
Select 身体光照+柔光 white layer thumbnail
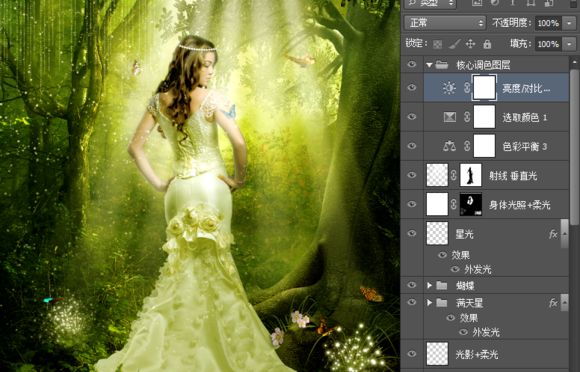coord(437,204)
